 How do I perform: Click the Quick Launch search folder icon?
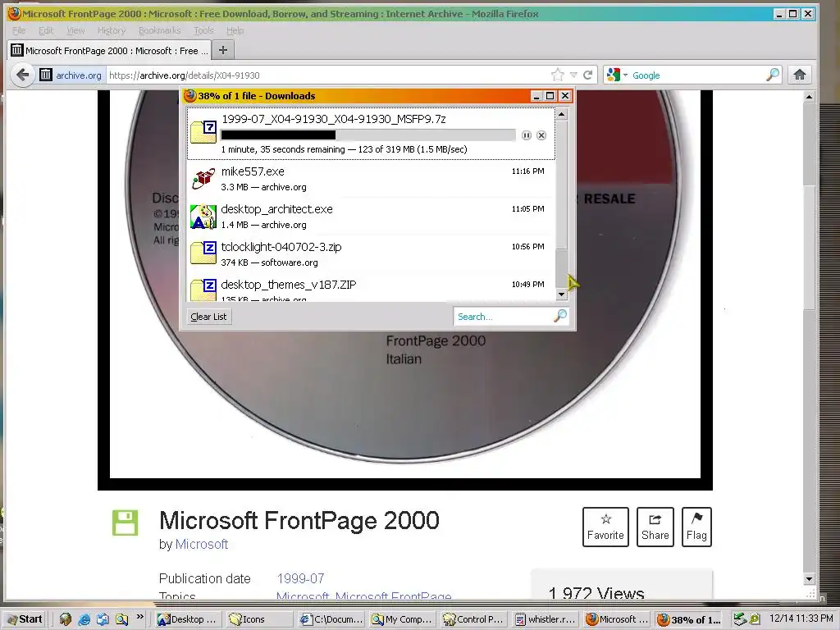coord(121,619)
